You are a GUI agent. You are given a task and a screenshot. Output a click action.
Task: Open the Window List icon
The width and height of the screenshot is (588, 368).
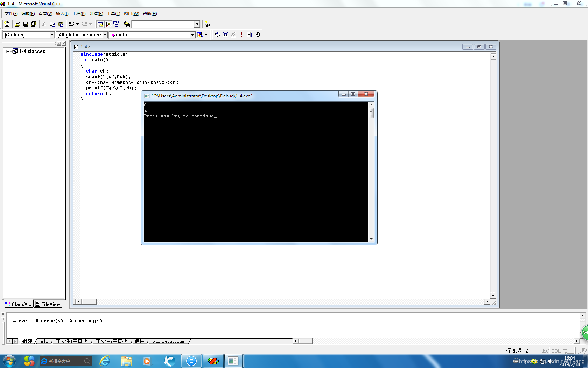tap(116, 24)
